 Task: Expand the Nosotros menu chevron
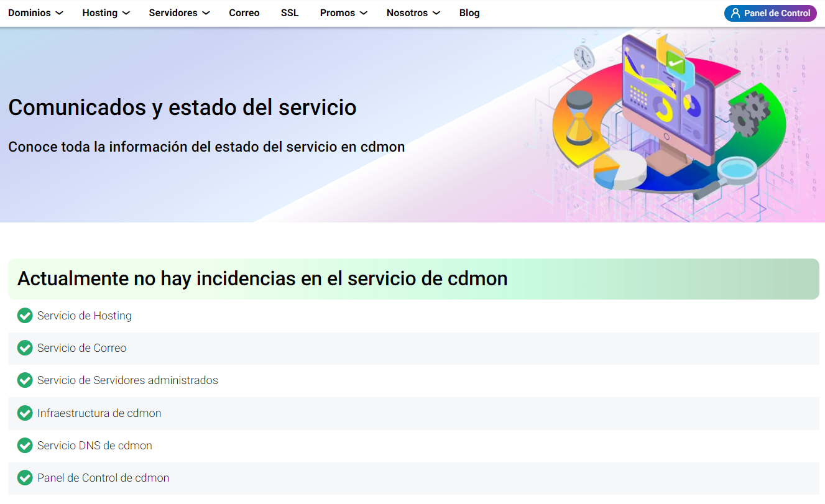[x=436, y=13]
